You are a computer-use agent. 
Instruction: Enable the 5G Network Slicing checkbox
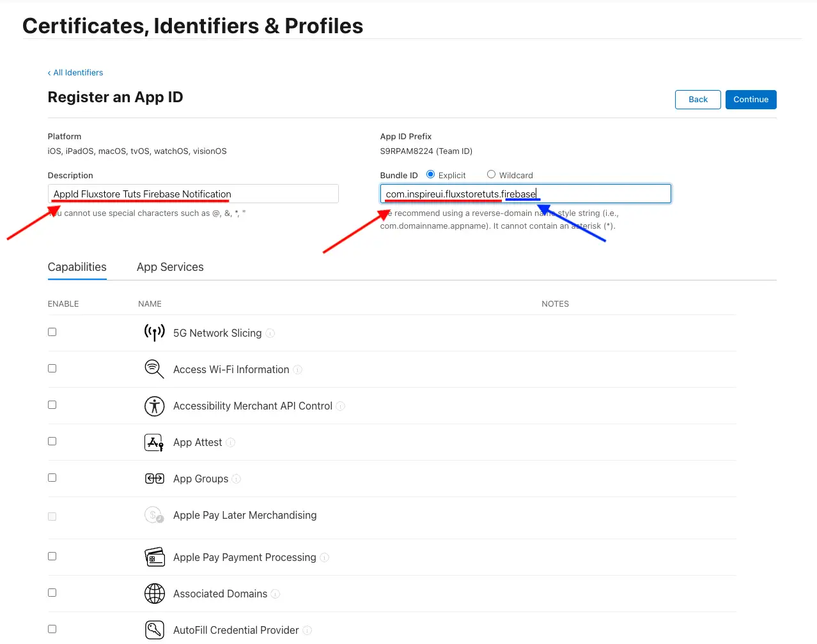52,332
